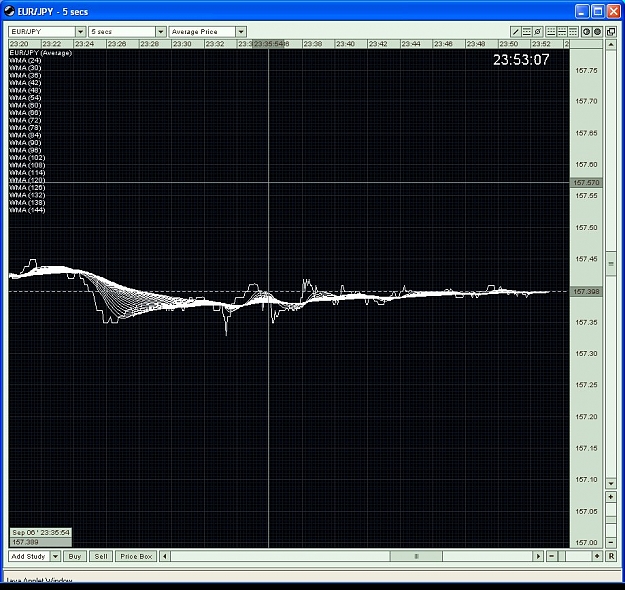Click the detach chart window icon
The image size is (625, 590).
pyautogui.click(x=611, y=32)
